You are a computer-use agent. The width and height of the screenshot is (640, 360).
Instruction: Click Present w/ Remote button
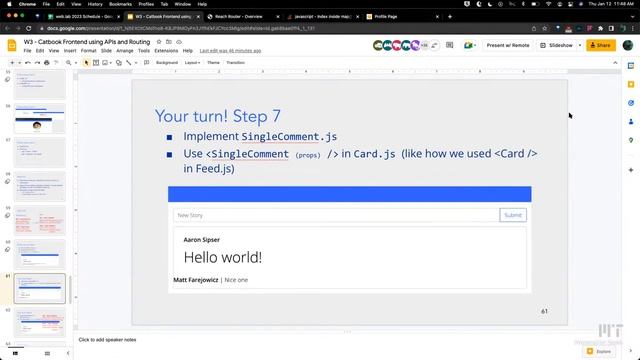(x=508, y=45)
